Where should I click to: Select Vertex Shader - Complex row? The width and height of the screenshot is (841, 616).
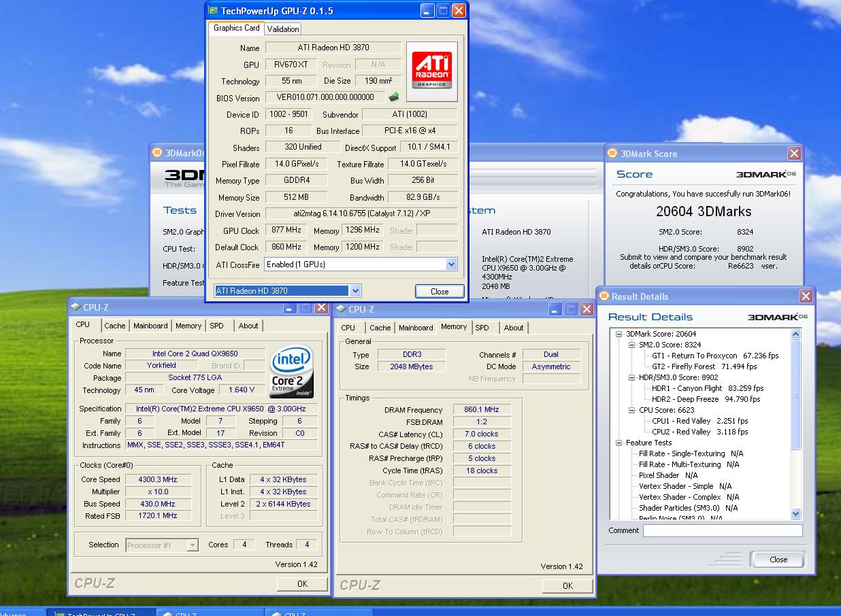(689, 497)
